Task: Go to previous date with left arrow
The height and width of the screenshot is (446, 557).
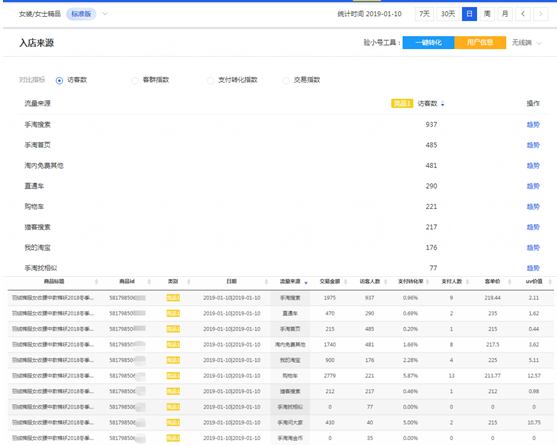Action: pyautogui.click(x=523, y=14)
